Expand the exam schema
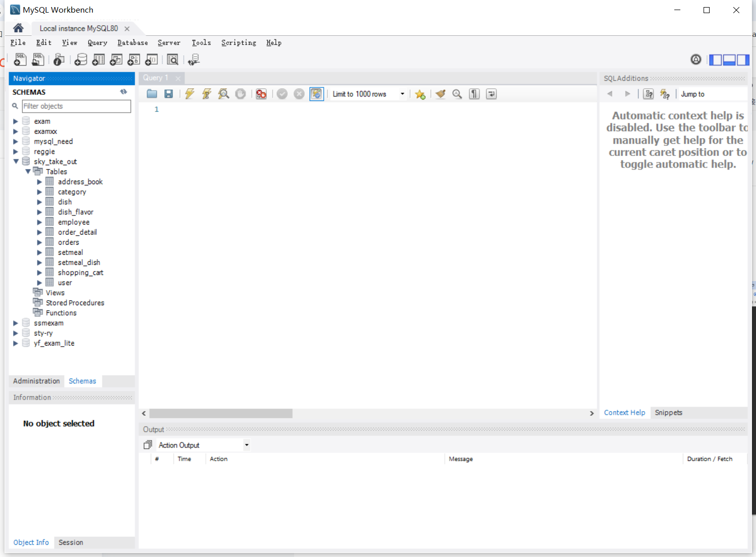The width and height of the screenshot is (756, 557). pyautogui.click(x=15, y=121)
